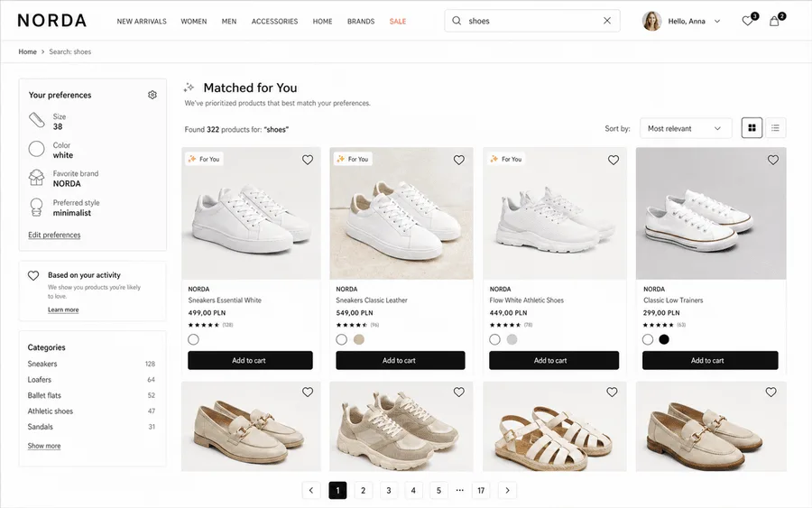Add Sneakers Classic Leather to cart
The height and width of the screenshot is (508, 812).
pyautogui.click(x=401, y=360)
